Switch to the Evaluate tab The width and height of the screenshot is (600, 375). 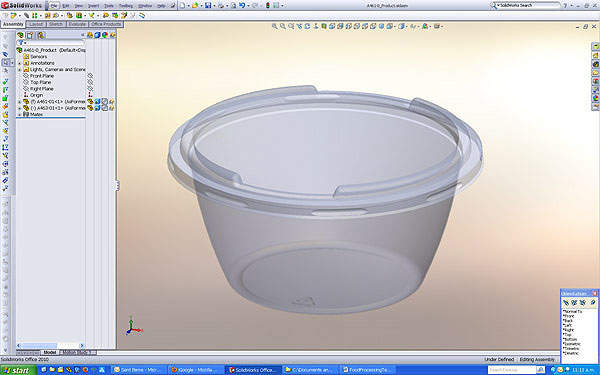click(77, 24)
